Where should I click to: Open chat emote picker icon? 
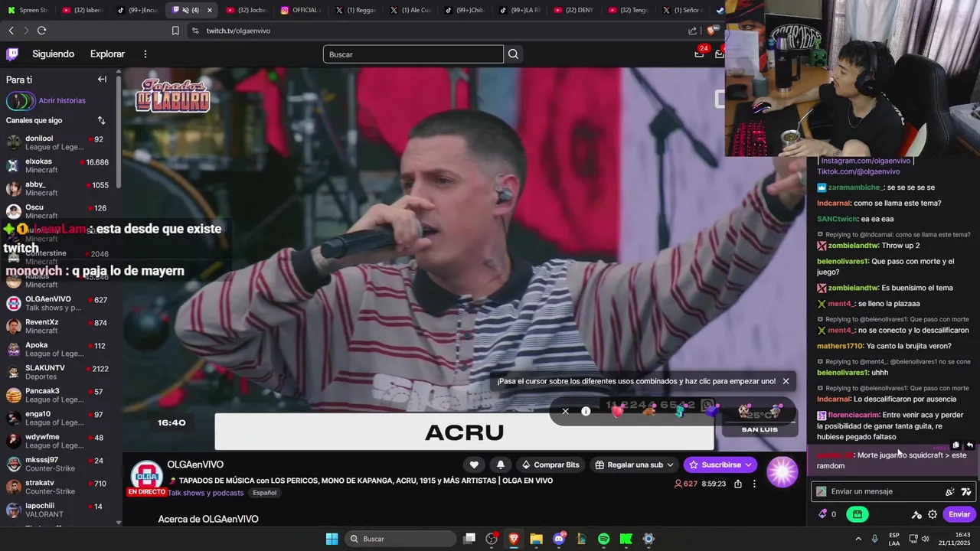(966, 491)
